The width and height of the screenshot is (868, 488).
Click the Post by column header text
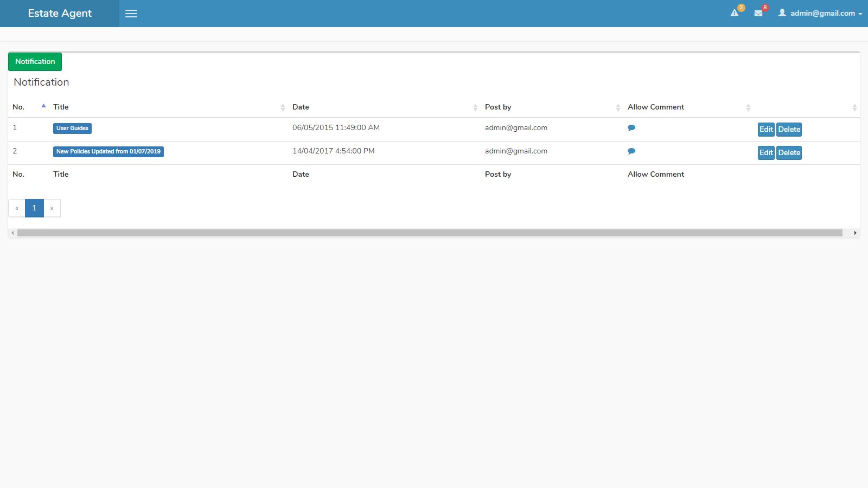coord(498,107)
